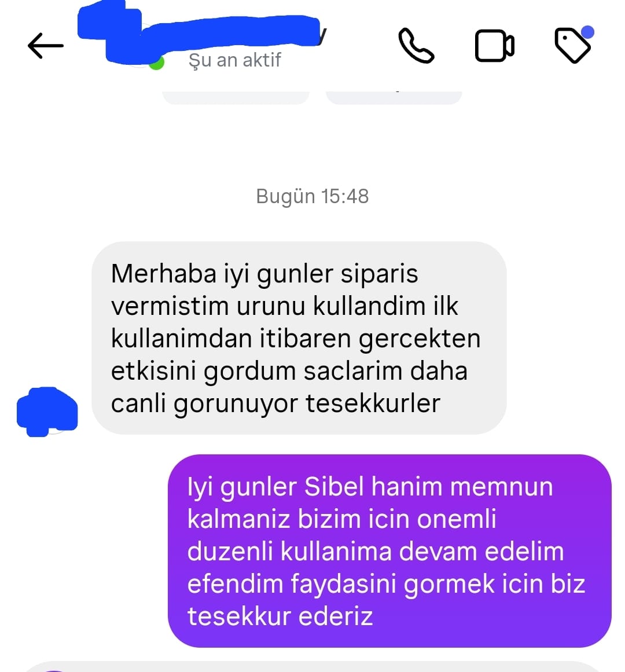Start a video call with camera icon

(494, 46)
